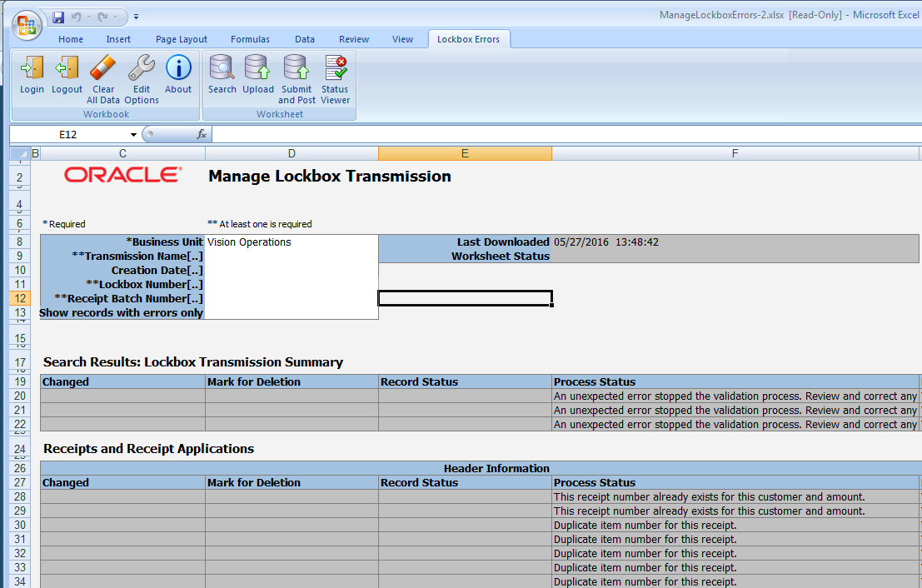922x588 pixels.
Task: Select row 28 header
Action: [x=20, y=497]
